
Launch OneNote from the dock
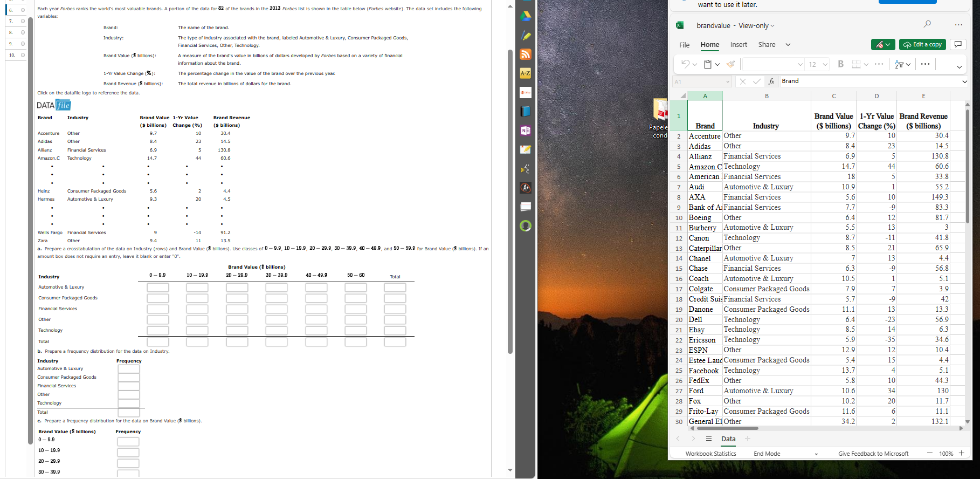pyautogui.click(x=526, y=131)
